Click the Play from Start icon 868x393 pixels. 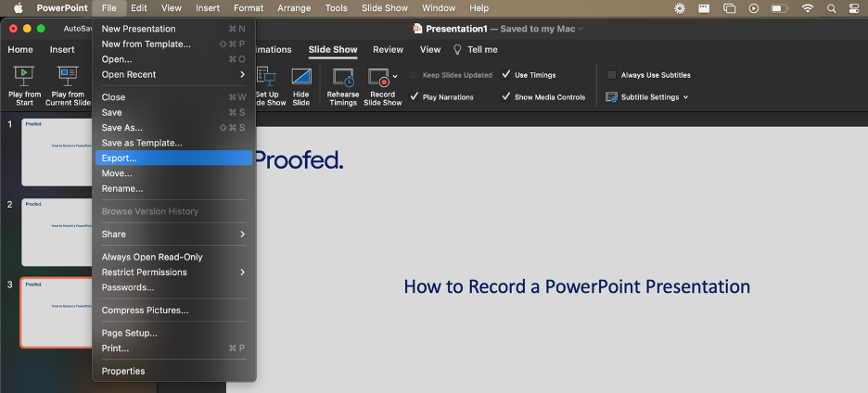click(24, 77)
